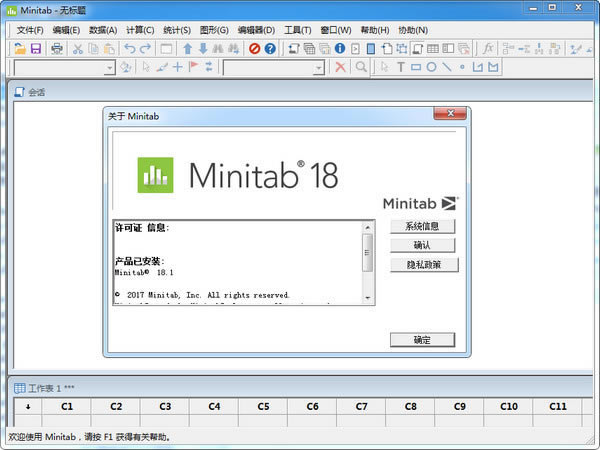Image resolution: width=600 pixels, height=450 pixels.
Task: Click the magnifier zoom icon
Action: (361, 67)
